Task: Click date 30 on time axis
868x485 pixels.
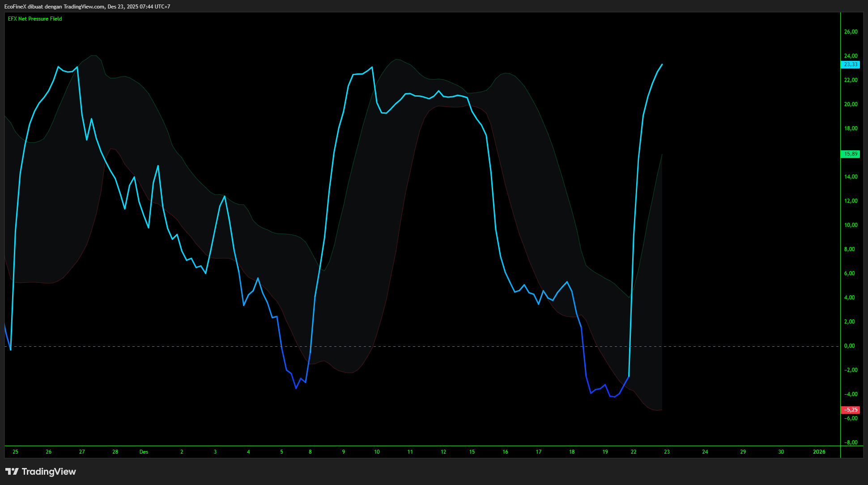Action: [781, 452]
